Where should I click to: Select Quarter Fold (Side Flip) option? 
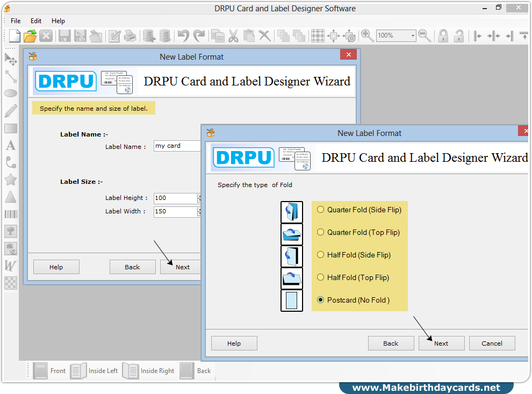pos(360,210)
